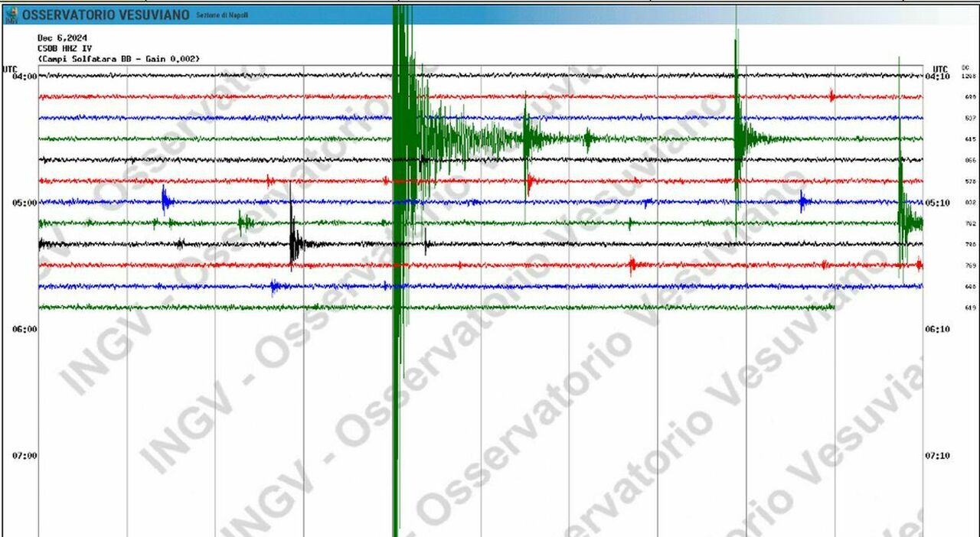
Task: Click the Osservatorio Vesuviano title
Action: (105, 15)
